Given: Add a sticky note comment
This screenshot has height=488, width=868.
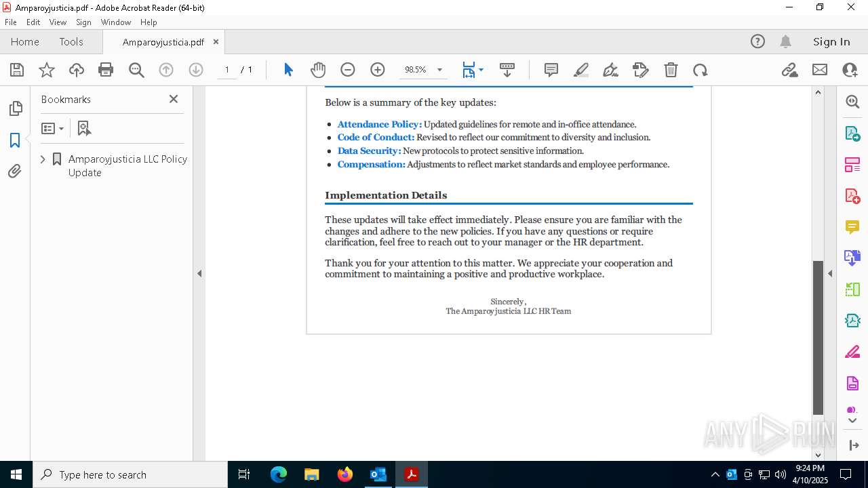Looking at the screenshot, I should coord(551,70).
